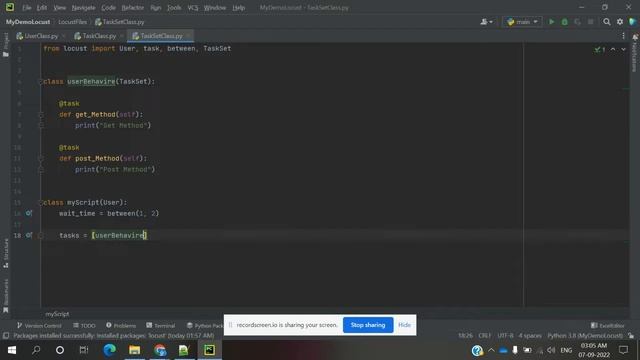Open the TODO tool window
Image resolution: width=640 pixels, height=360 pixels.
click(84, 325)
